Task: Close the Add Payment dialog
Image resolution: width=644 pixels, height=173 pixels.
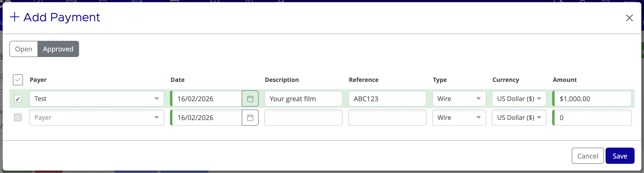Action: [629, 18]
